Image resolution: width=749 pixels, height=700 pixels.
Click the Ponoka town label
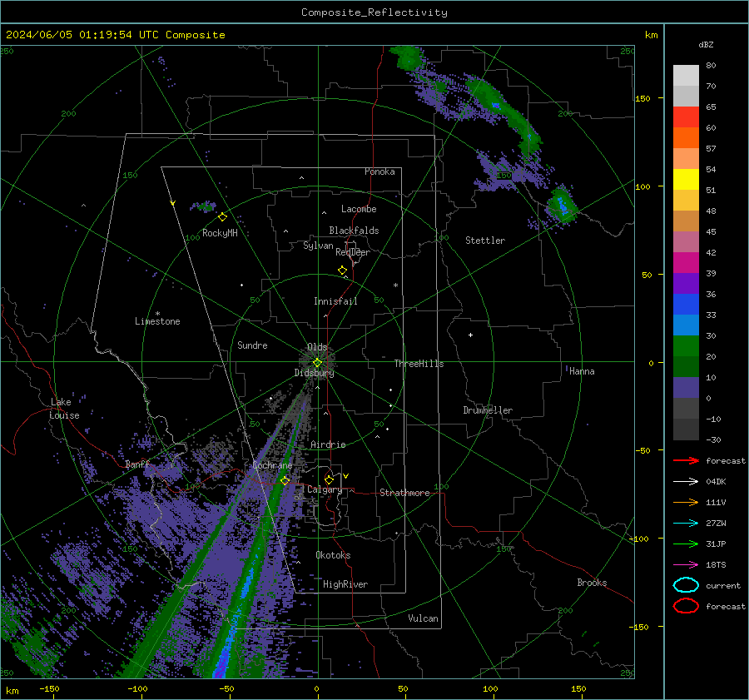coord(379,172)
